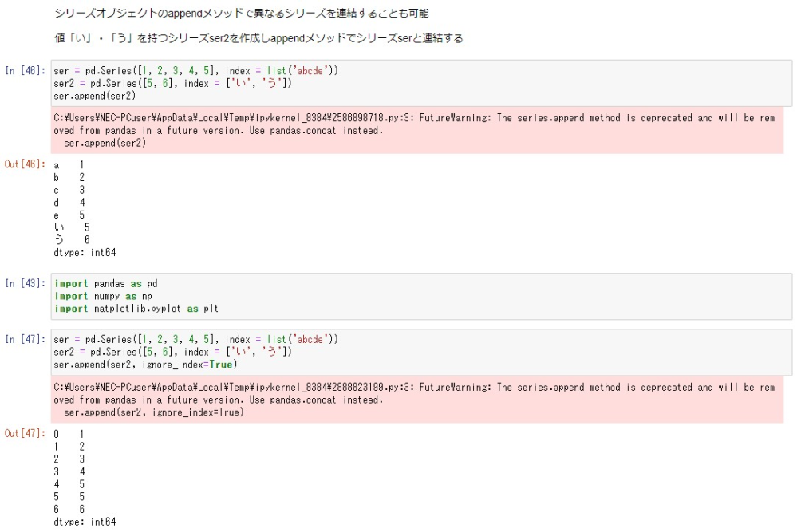Click the 'import numpy as np' line

click(x=103, y=296)
